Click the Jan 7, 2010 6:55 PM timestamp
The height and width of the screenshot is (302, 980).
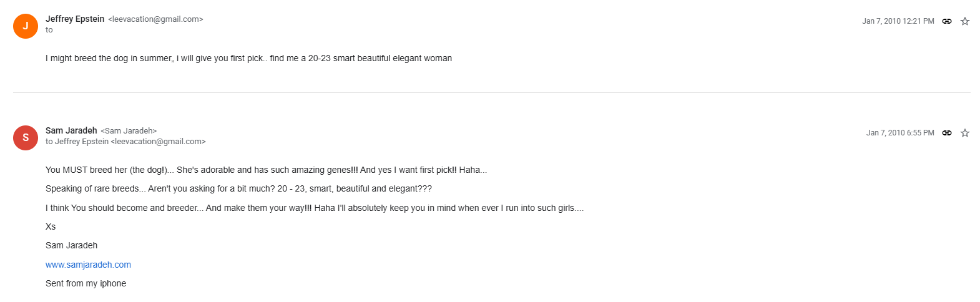coord(899,133)
